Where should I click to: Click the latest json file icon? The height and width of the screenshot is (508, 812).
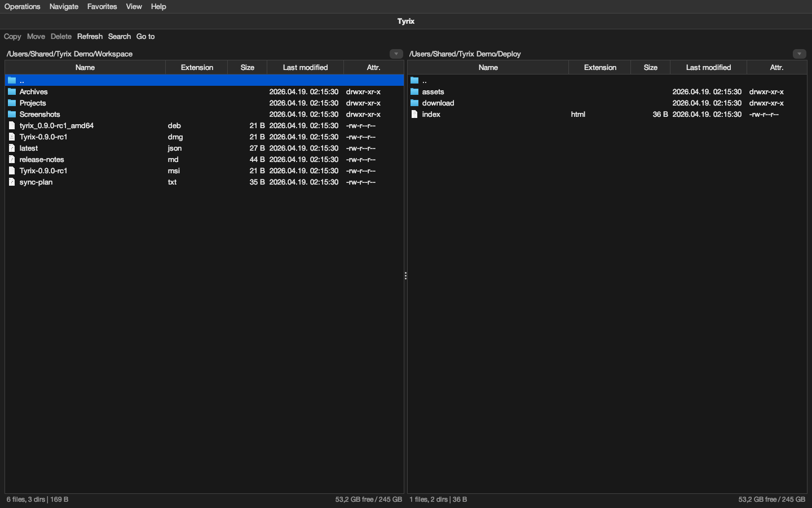(x=12, y=148)
